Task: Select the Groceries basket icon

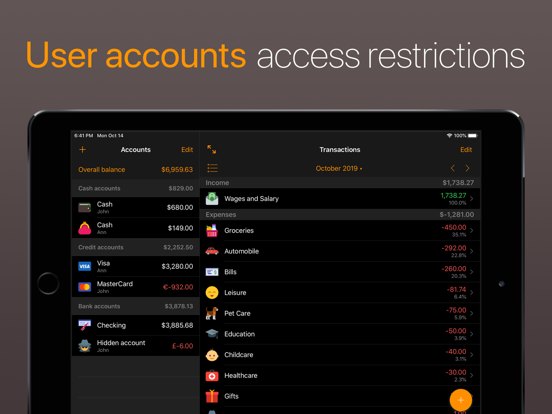Action: [x=212, y=231]
